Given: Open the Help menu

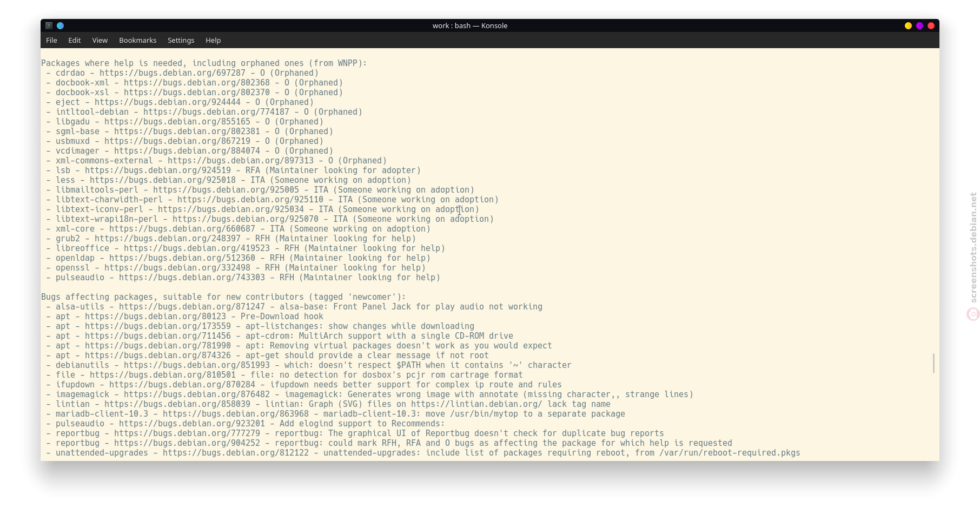Looking at the screenshot, I should 213,40.
